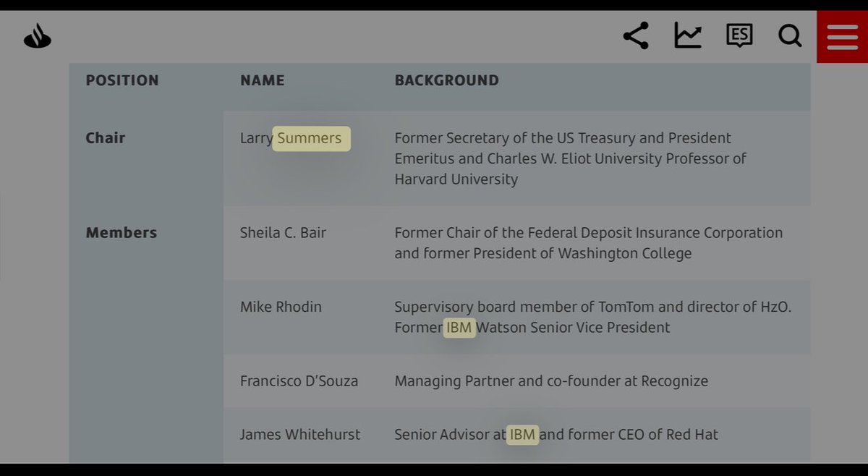The image size is (868, 476).
Task: Switch language using the ES icon
Action: [x=739, y=35]
